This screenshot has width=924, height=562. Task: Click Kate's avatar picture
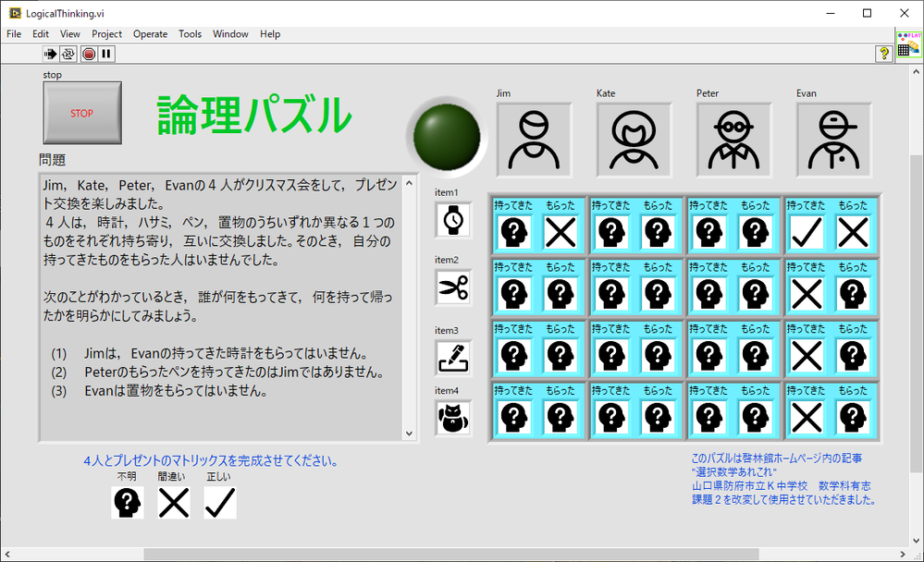[634, 140]
